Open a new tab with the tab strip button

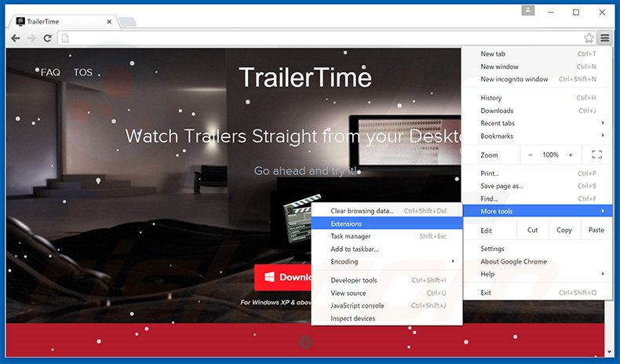pyautogui.click(x=127, y=22)
